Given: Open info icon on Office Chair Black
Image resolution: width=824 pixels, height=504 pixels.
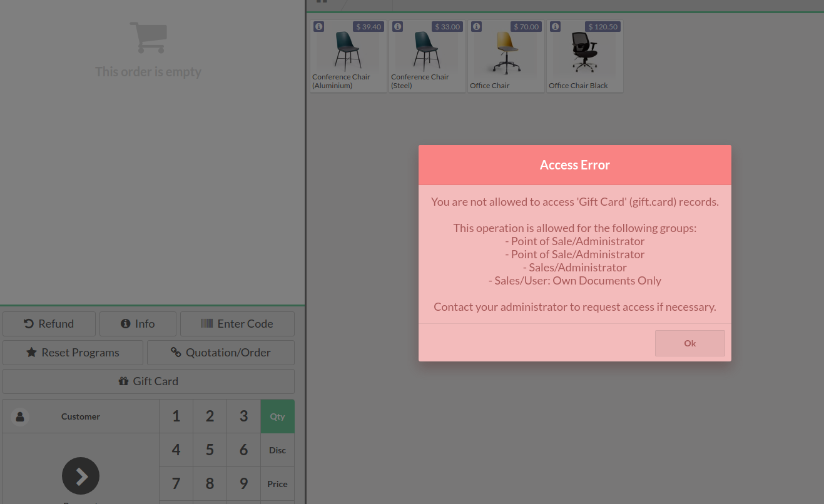Looking at the screenshot, I should [x=556, y=27].
